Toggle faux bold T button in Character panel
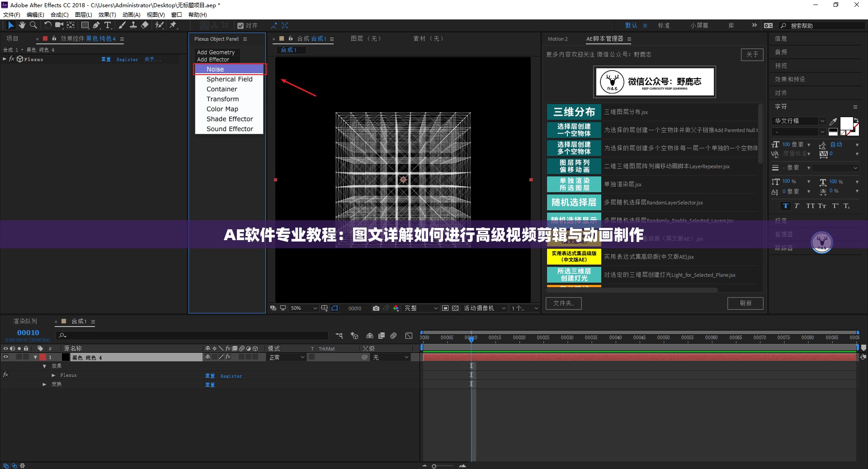 coord(786,206)
